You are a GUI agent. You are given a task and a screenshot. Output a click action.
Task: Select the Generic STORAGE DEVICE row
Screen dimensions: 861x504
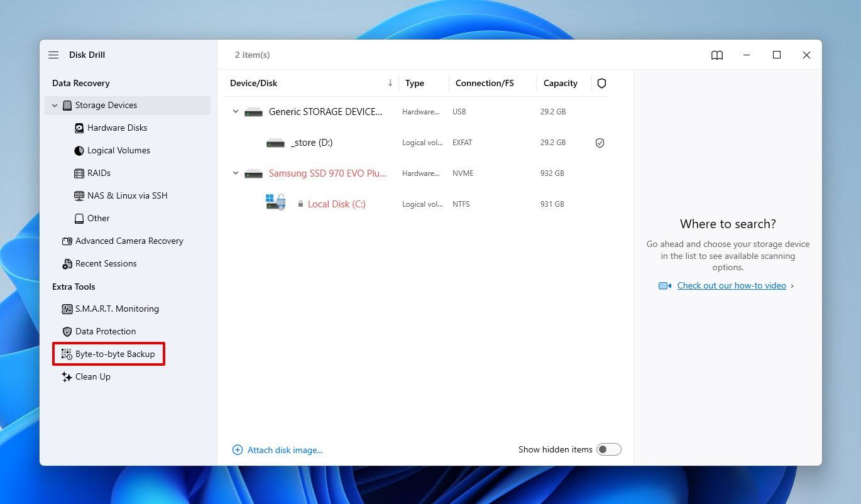[x=417, y=112]
